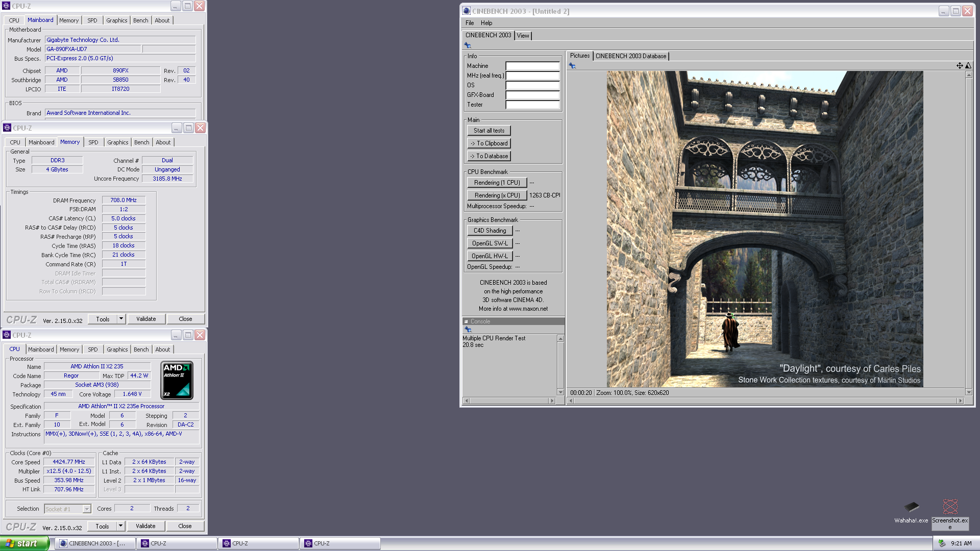
Task: Click the GA-890FXA-UD7 model field
Action: (93, 49)
